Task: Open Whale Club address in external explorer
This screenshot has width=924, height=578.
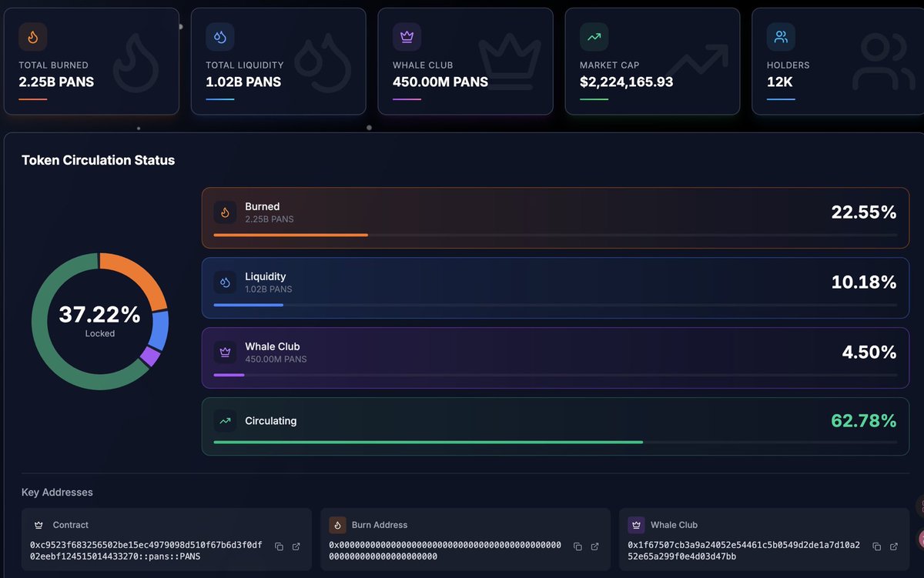Action: point(894,546)
